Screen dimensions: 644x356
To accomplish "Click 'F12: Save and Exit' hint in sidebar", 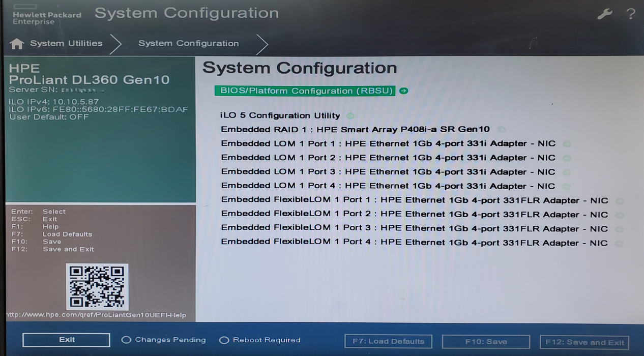I will click(x=53, y=249).
